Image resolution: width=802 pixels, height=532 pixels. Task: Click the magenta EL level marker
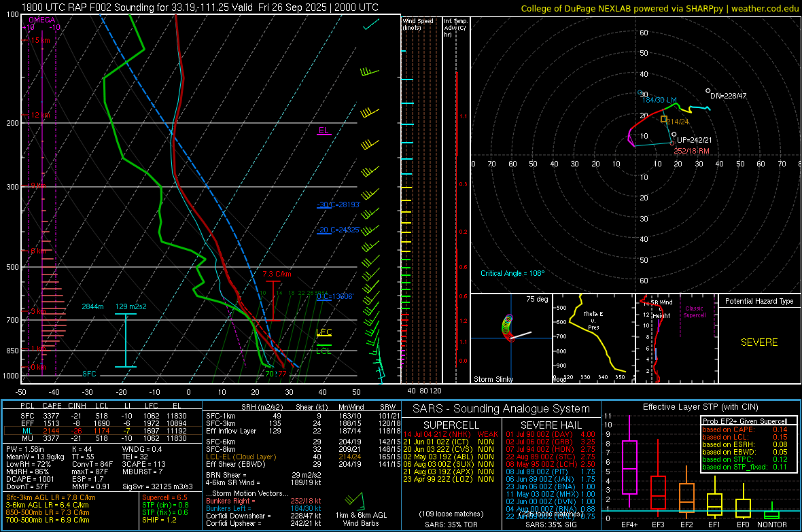point(324,131)
